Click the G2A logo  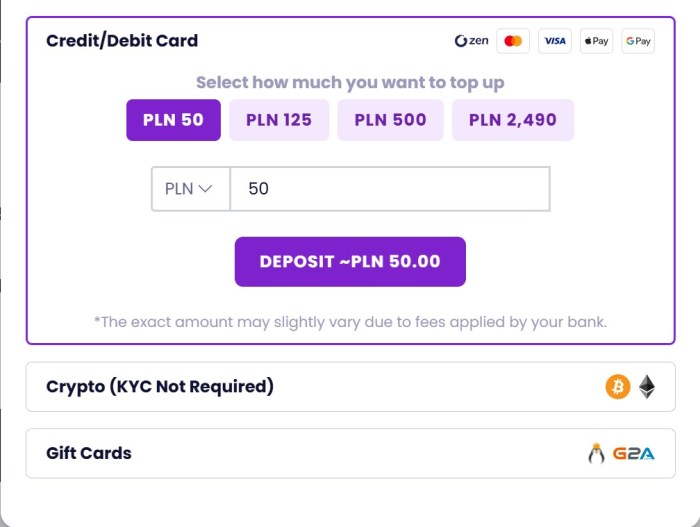coord(634,453)
